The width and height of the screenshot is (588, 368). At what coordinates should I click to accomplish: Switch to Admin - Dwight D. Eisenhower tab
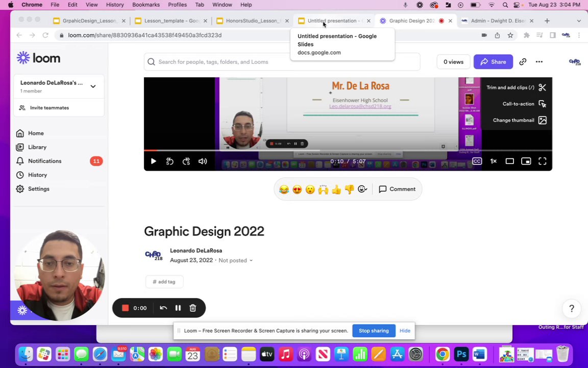click(x=498, y=21)
